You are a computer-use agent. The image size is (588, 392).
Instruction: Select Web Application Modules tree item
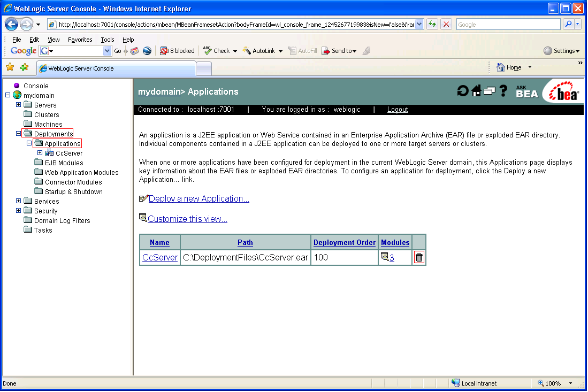click(x=81, y=172)
